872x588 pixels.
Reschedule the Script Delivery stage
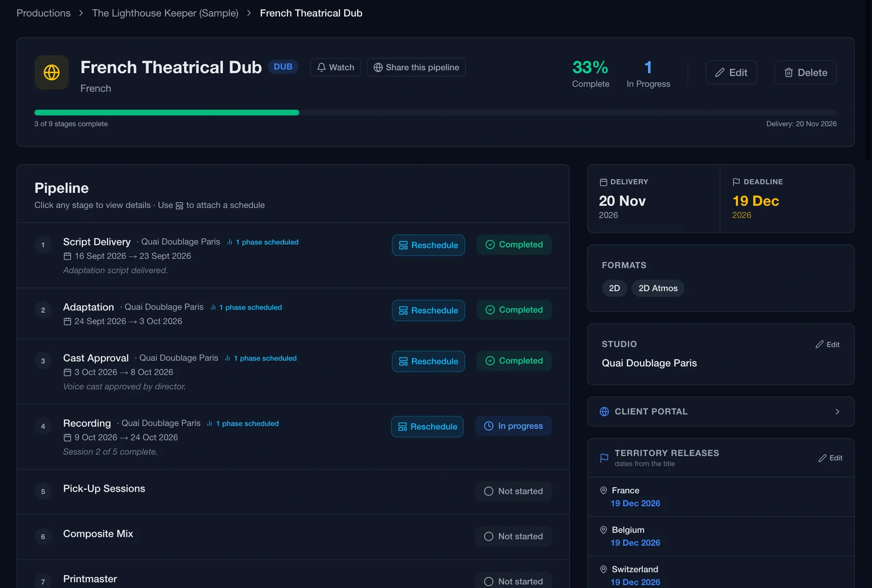428,245
